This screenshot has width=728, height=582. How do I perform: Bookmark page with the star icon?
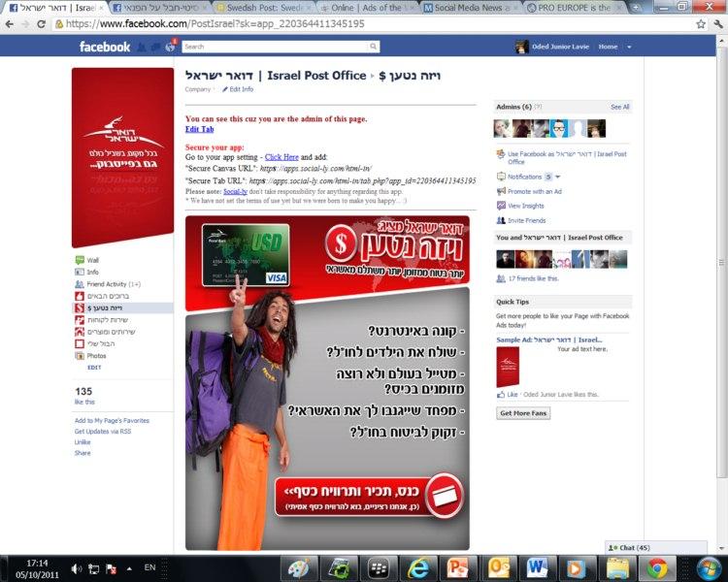pos(701,24)
